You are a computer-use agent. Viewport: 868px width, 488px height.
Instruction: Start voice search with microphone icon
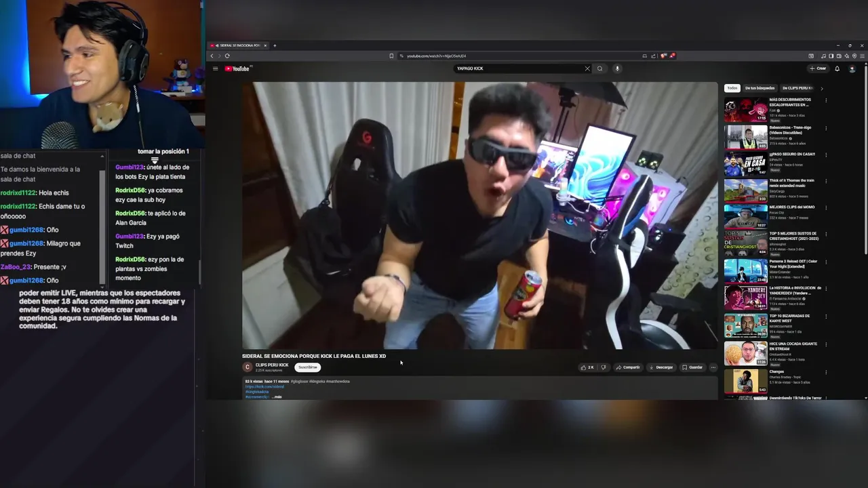(x=617, y=68)
